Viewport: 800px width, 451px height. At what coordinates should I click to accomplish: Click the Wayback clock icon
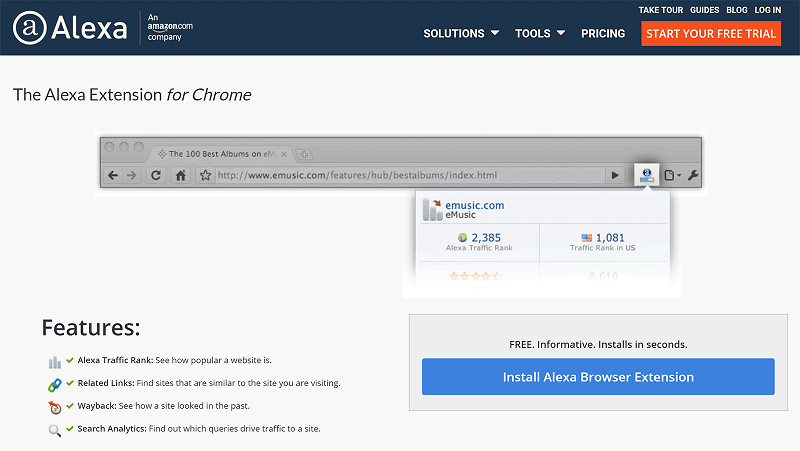pos(55,408)
